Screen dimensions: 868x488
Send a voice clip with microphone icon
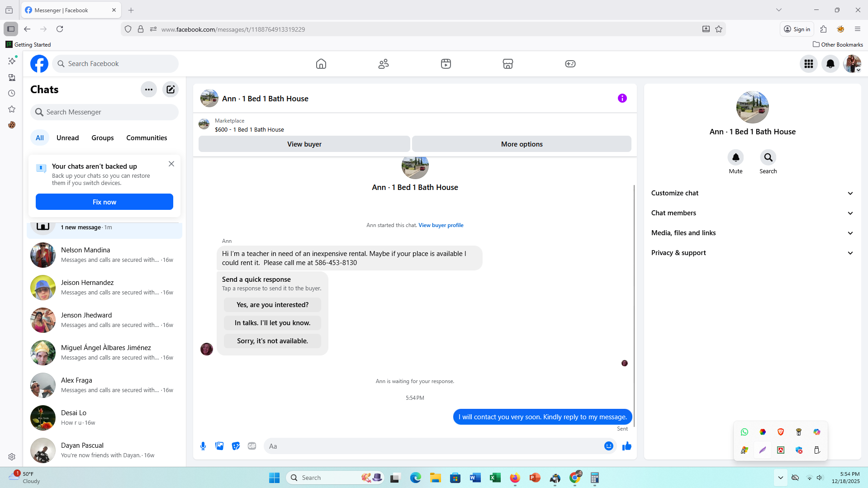pos(203,446)
